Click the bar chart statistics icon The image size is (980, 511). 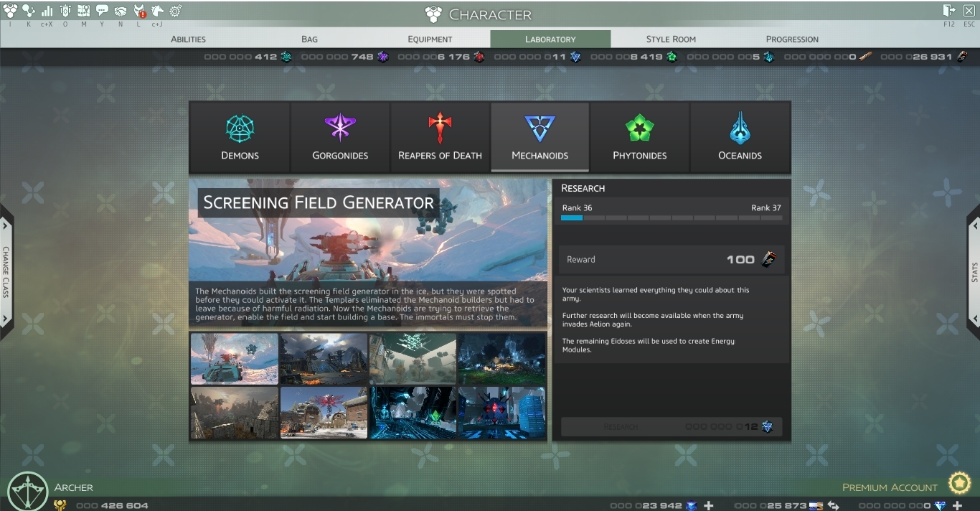pos(47,11)
